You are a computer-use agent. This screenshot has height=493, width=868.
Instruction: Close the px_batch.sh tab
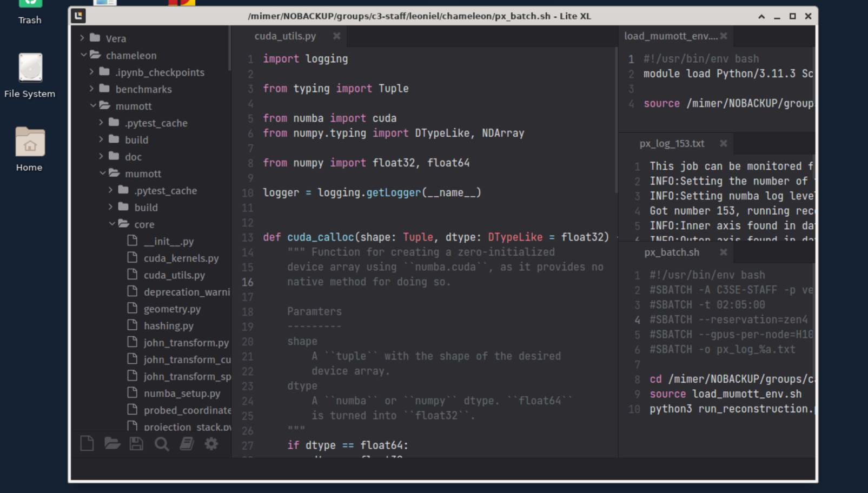pyautogui.click(x=724, y=252)
